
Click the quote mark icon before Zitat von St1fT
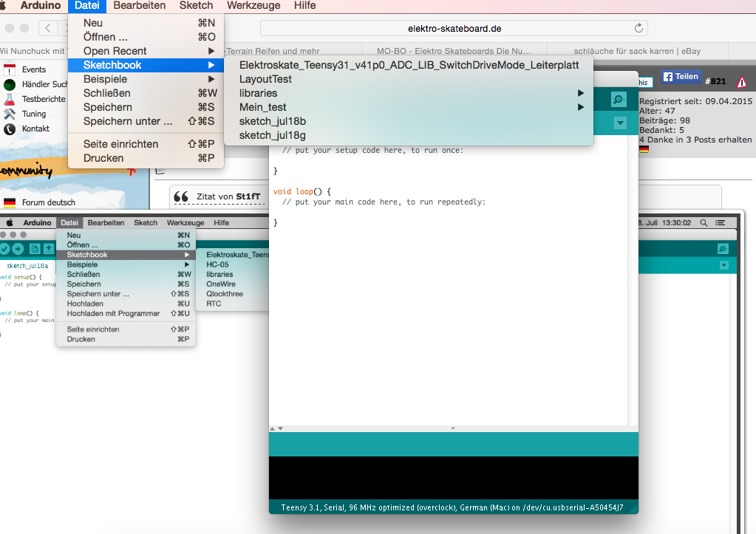(181, 196)
